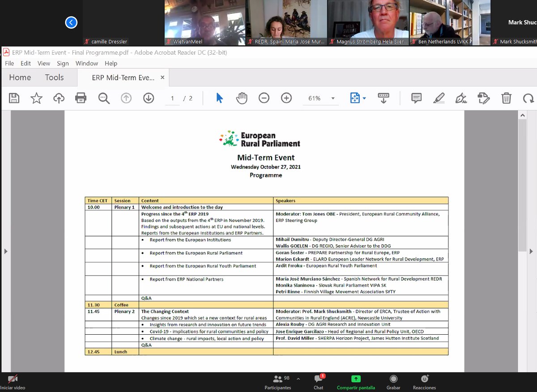The width and height of the screenshot is (537, 392).
Task: Add a comment with the speech bubble icon
Action: [416, 98]
